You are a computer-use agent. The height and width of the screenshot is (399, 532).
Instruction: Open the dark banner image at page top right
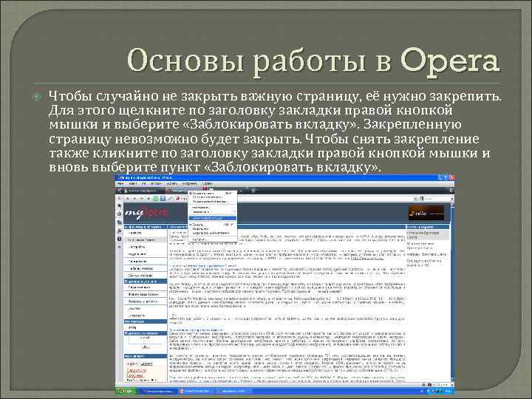[x=426, y=213]
